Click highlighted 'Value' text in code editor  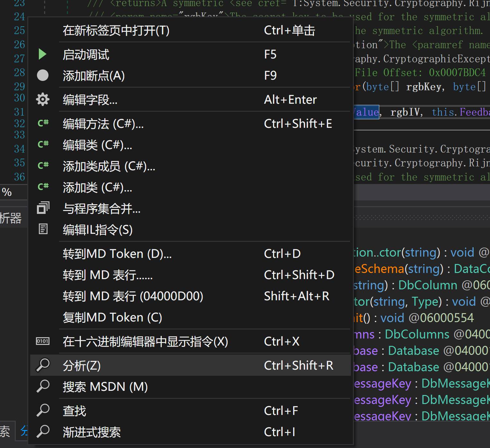[x=366, y=112]
